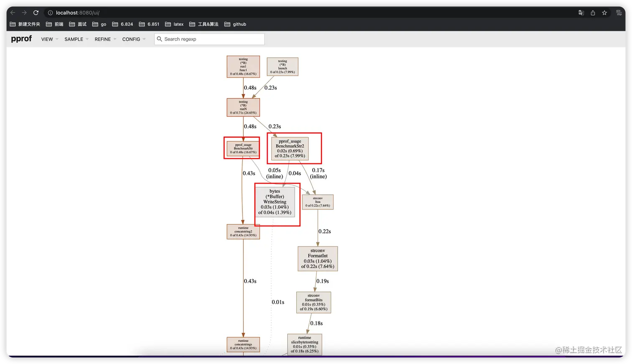632x364 pixels.
Task: Open the 前端 bookmark folder
Action: point(55,24)
